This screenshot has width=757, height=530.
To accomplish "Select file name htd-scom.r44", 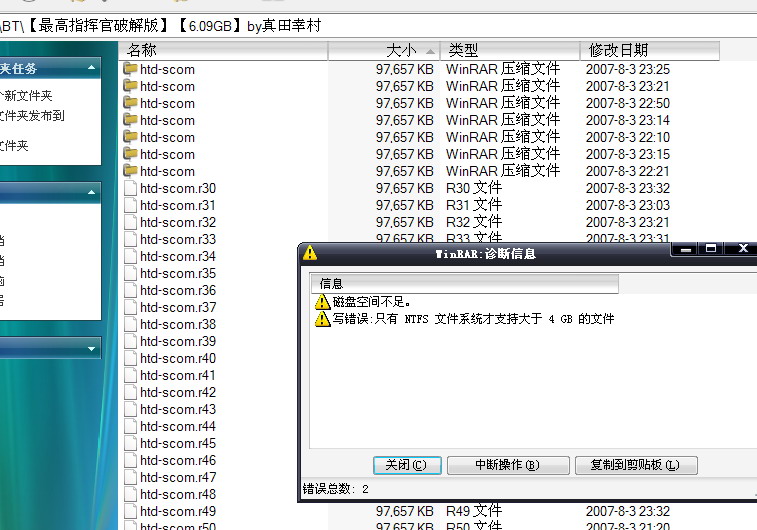I will (178, 426).
